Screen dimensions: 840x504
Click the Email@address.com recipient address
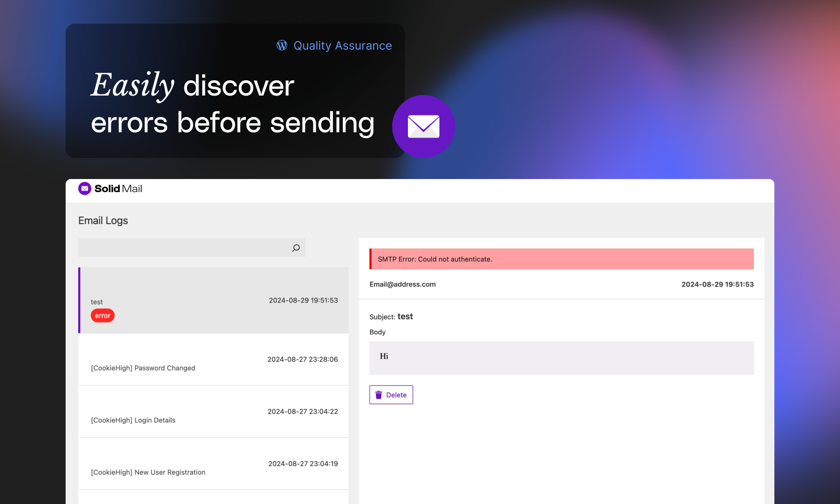(403, 285)
